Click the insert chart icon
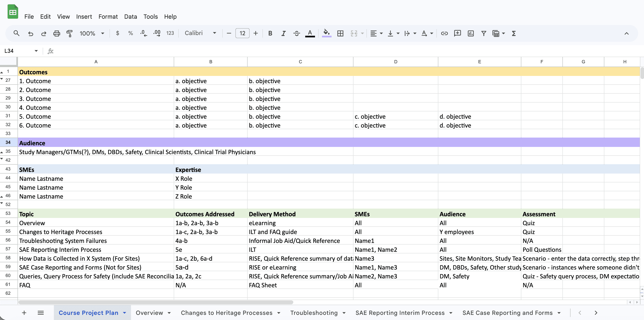Image resolution: width=644 pixels, height=320 pixels. click(471, 33)
